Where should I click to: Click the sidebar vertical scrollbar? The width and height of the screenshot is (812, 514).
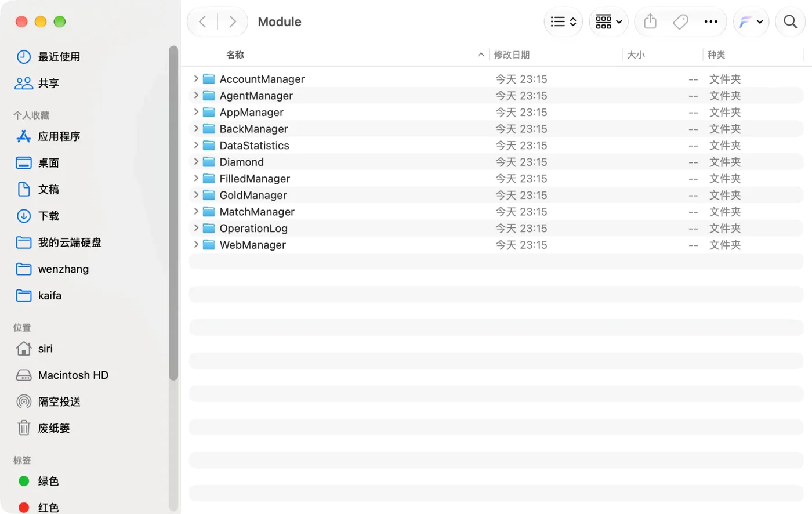click(173, 213)
